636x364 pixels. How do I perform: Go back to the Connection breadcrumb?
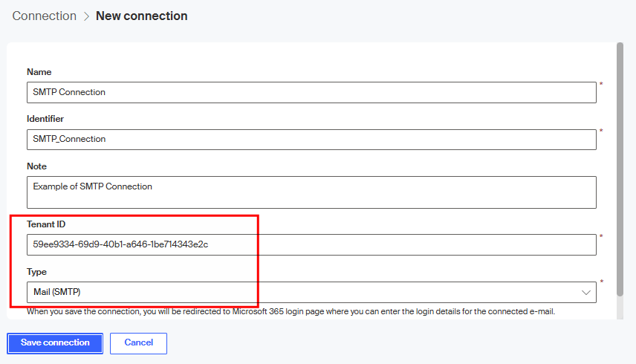click(44, 16)
